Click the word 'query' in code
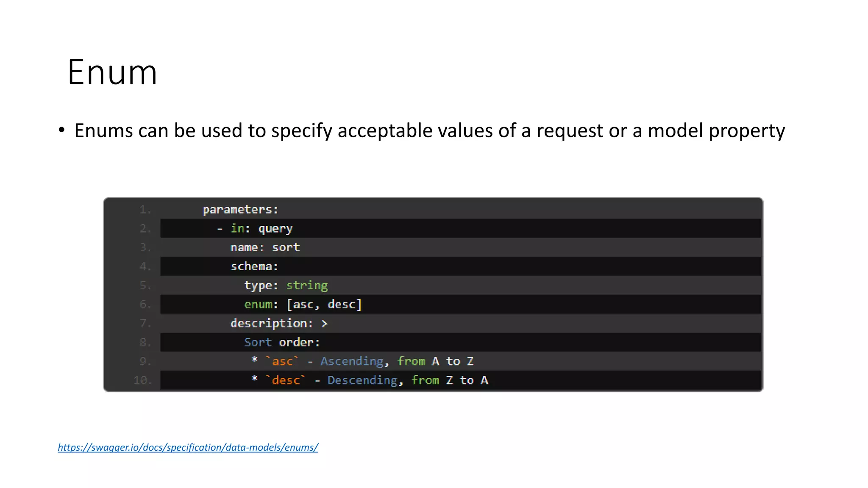Viewport: 868px width, 488px height. [275, 229]
